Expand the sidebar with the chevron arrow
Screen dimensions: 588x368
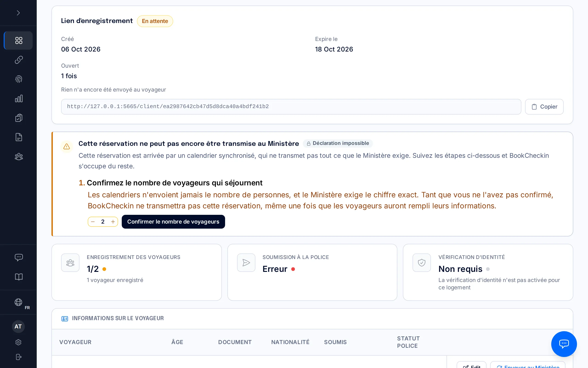click(x=18, y=13)
